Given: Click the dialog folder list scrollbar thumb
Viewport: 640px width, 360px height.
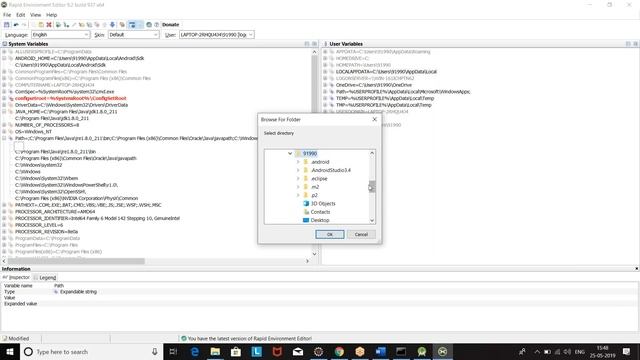Looking at the screenshot, I should [x=372, y=187].
